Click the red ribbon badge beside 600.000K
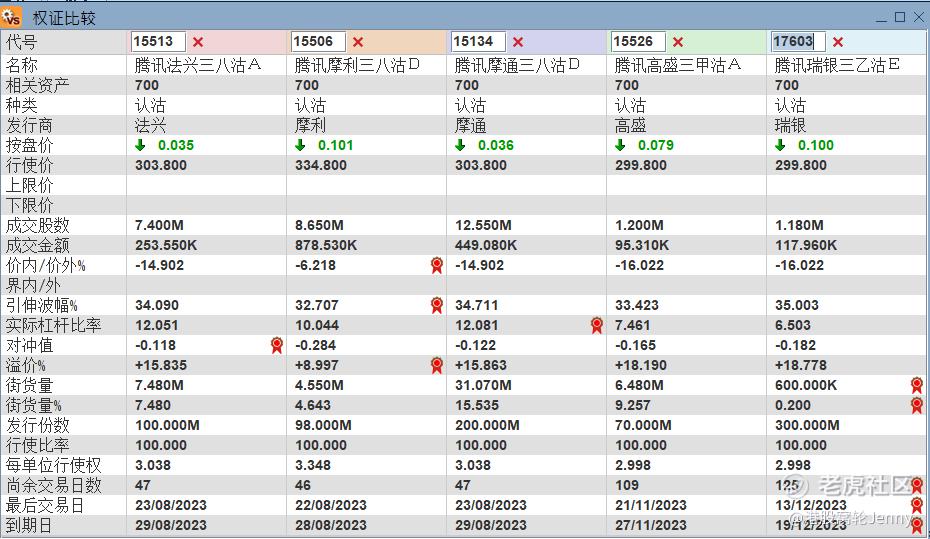This screenshot has height=539, width=930. click(917, 385)
